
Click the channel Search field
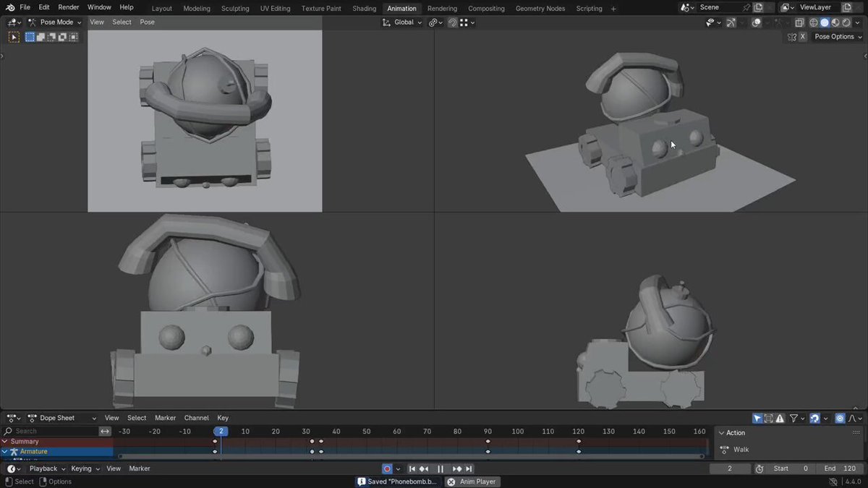50,431
